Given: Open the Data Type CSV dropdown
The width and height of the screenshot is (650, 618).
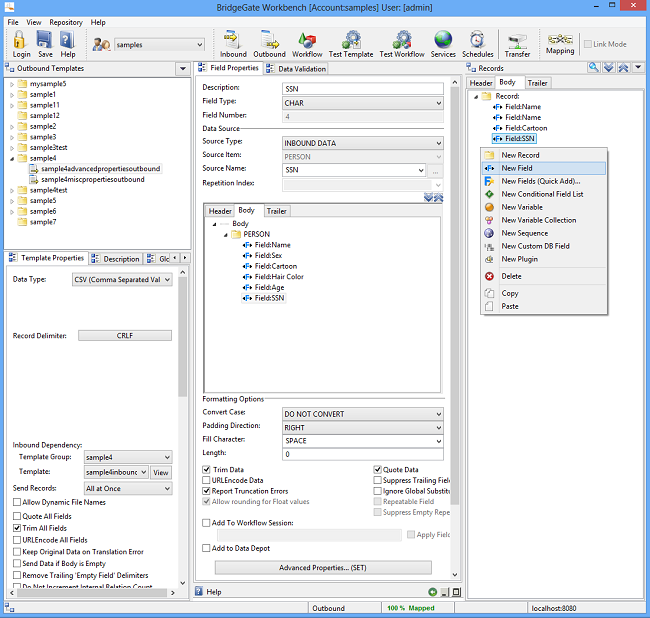Looking at the screenshot, I should point(122,280).
